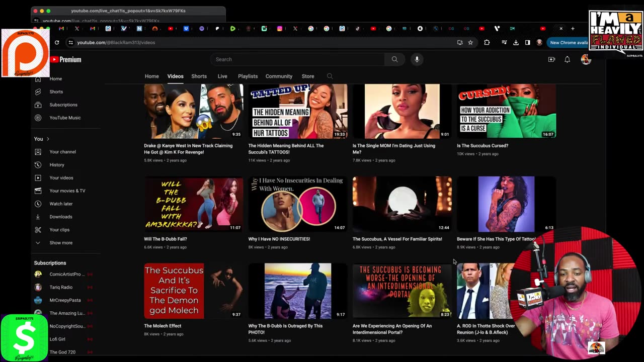Open The God 720 subscription
This screenshot has height=362, width=644.
click(62, 352)
